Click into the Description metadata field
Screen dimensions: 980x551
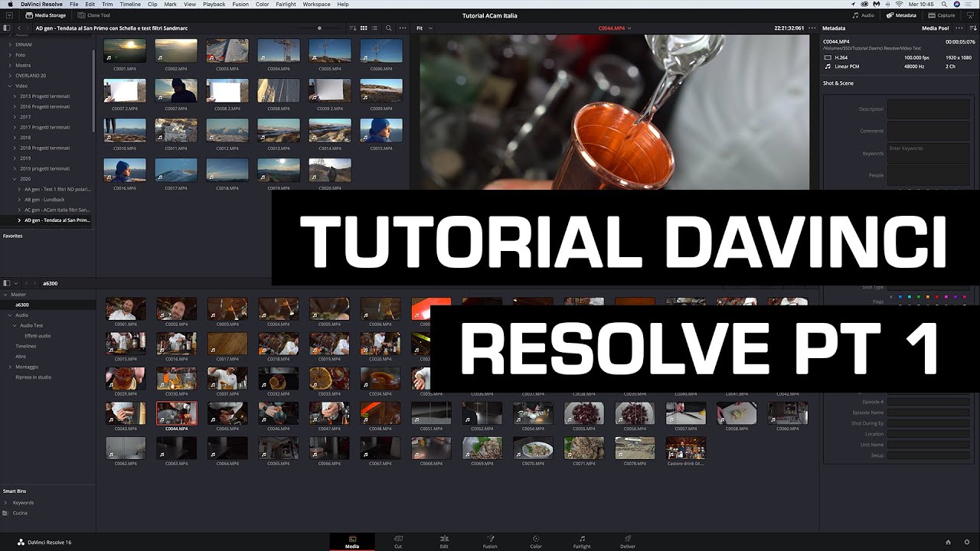pyautogui.click(x=928, y=109)
